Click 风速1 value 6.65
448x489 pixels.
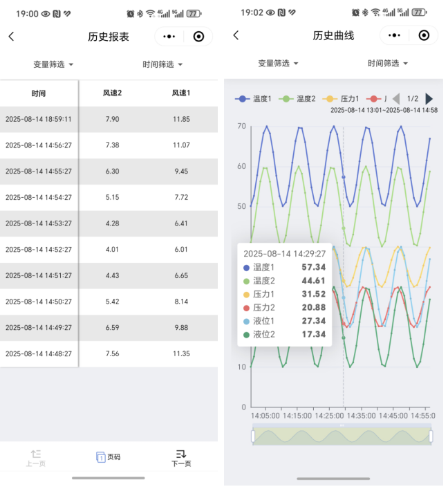coord(181,275)
